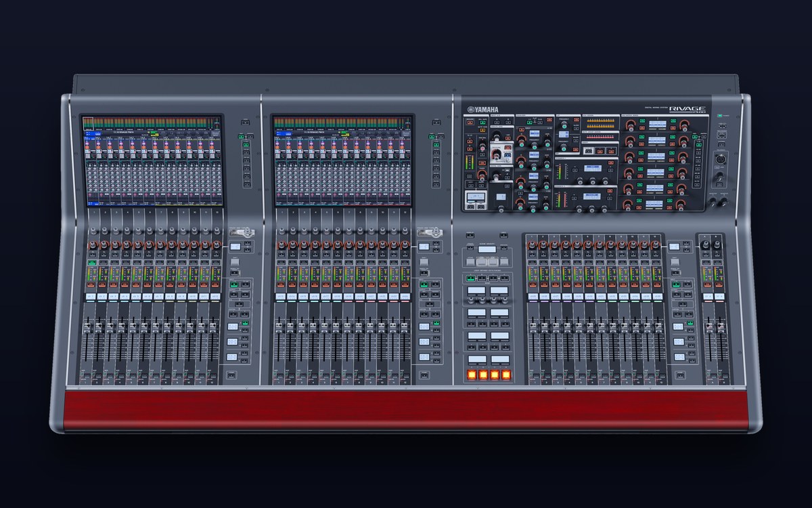Toggle lit green SEL key on left bay channel 1
Screen dimensions: 812x508
92,263
